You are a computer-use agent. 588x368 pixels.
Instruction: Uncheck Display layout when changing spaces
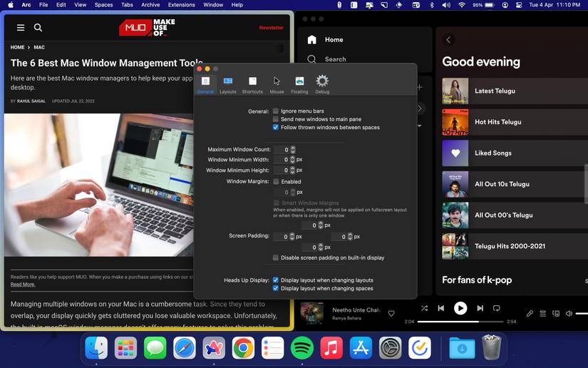[x=276, y=288]
